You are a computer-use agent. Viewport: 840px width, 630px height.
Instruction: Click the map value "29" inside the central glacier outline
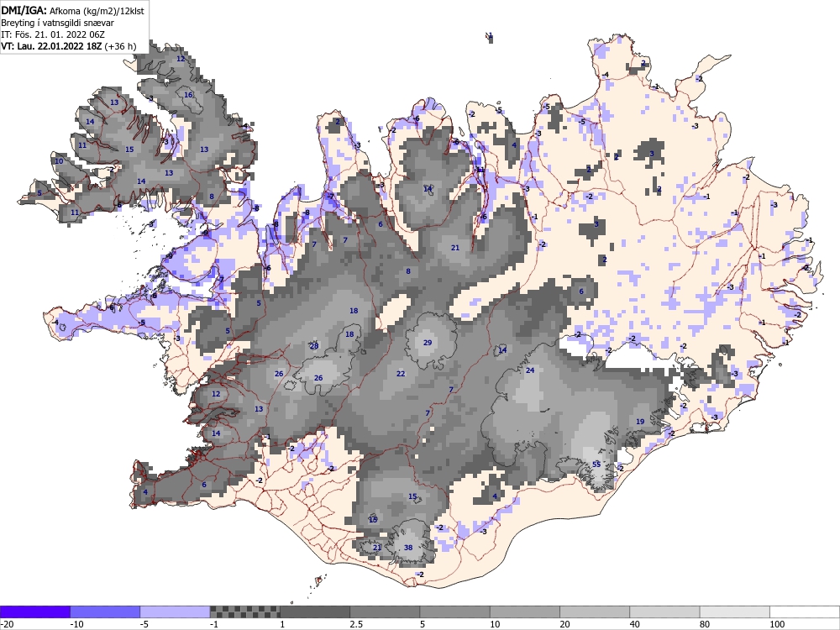[428, 343]
